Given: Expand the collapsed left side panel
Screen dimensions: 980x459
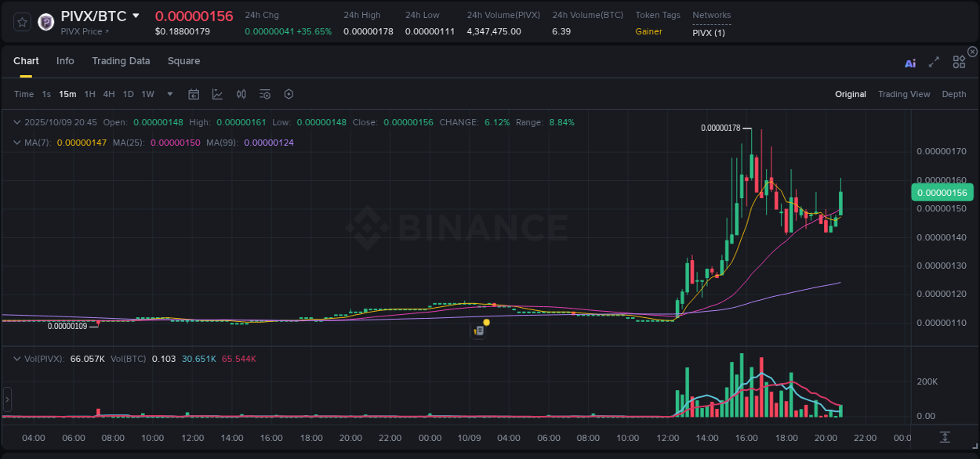Looking at the screenshot, I should tap(6, 399).
